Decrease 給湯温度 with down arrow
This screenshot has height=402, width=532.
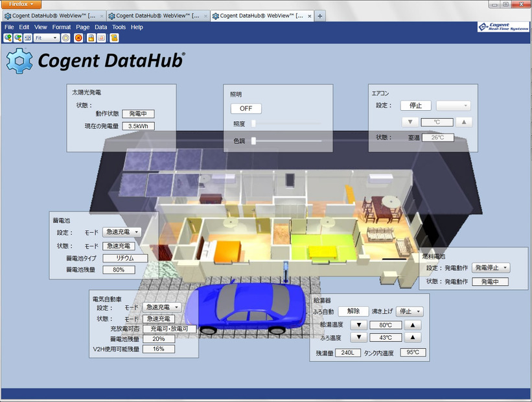(x=359, y=325)
